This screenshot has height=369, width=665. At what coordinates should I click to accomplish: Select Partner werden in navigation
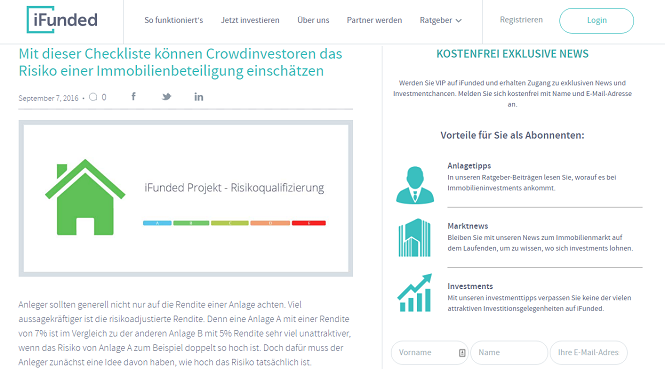[x=374, y=20]
